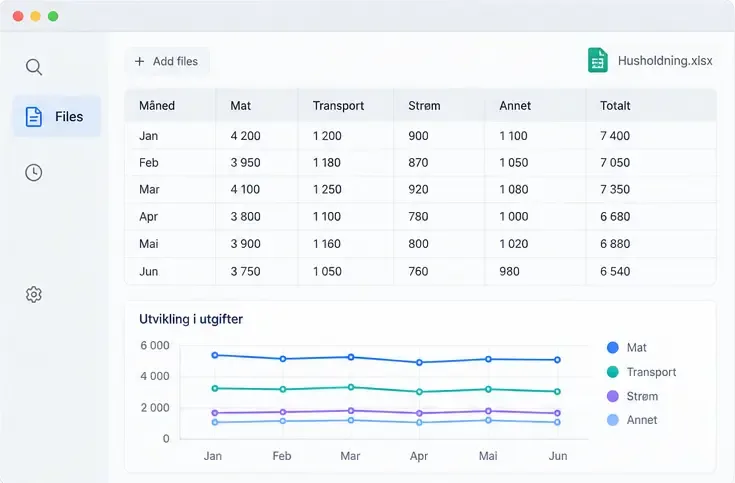The width and height of the screenshot is (735, 483).
Task: Select the Mai row label in table
Action: (x=149, y=244)
